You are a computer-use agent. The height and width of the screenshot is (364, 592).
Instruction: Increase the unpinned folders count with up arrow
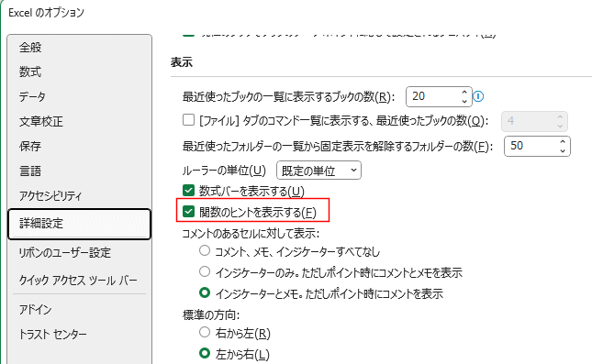pyautogui.click(x=563, y=142)
